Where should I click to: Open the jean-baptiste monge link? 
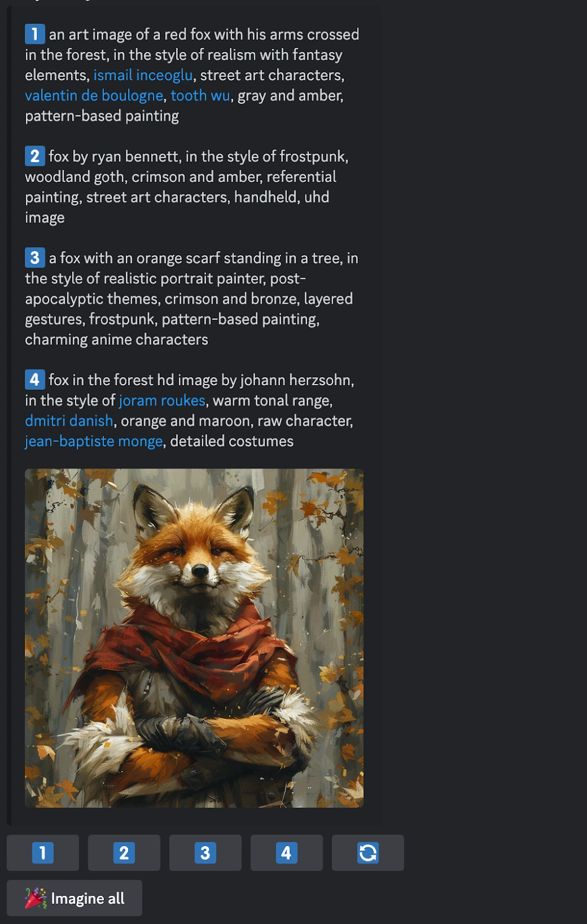tap(94, 441)
